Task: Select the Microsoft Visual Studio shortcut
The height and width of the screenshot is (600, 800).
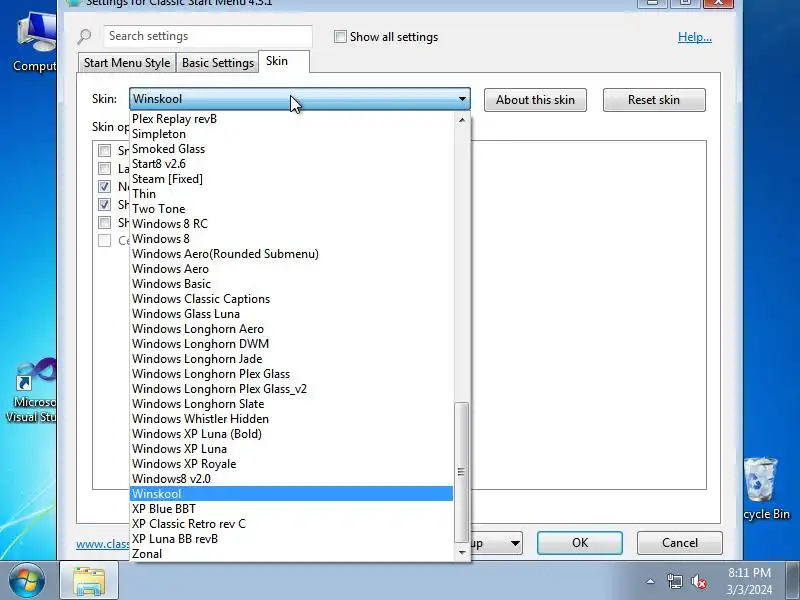Action: (32, 390)
